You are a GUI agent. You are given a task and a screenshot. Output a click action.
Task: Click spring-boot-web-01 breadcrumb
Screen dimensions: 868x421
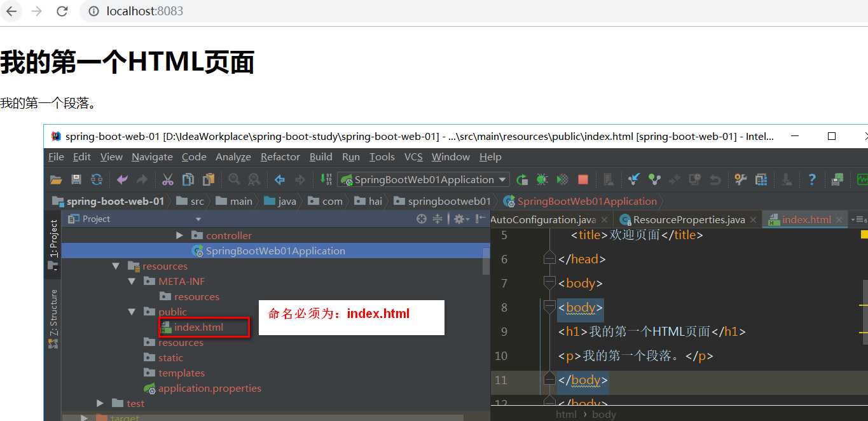click(108, 201)
